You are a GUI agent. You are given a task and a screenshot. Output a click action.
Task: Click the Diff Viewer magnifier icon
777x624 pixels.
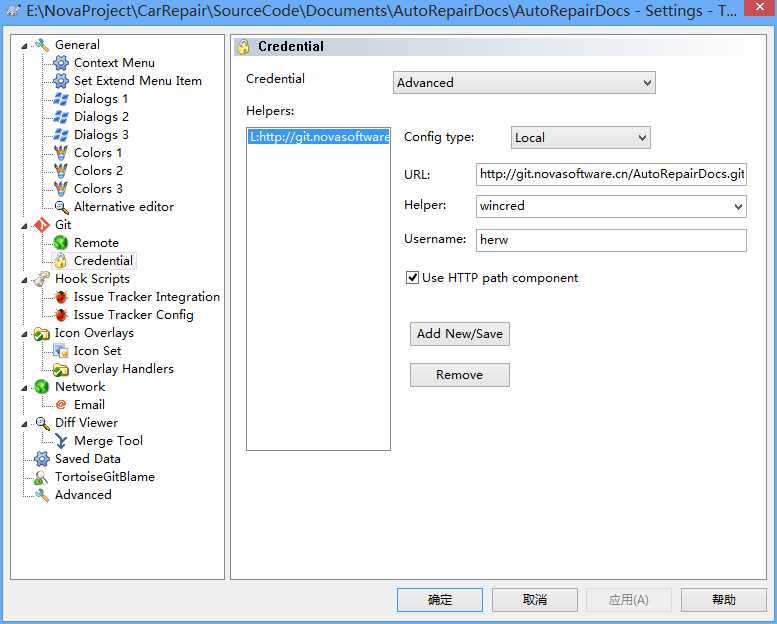click(x=42, y=423)
